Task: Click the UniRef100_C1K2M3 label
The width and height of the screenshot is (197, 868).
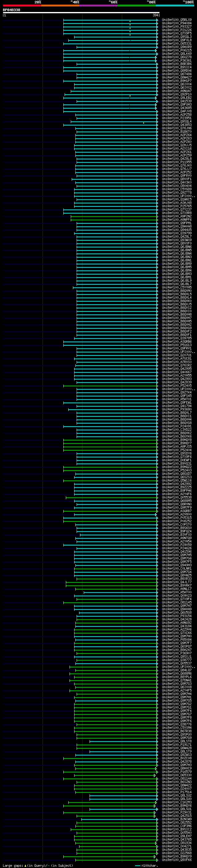Action: tap(177, 802)
